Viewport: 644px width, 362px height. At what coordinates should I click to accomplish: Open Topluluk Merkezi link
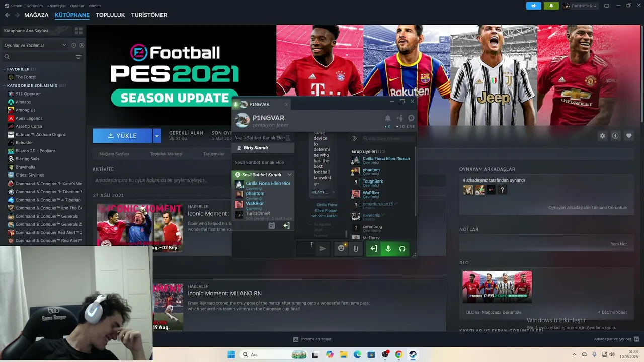point(166,154)
